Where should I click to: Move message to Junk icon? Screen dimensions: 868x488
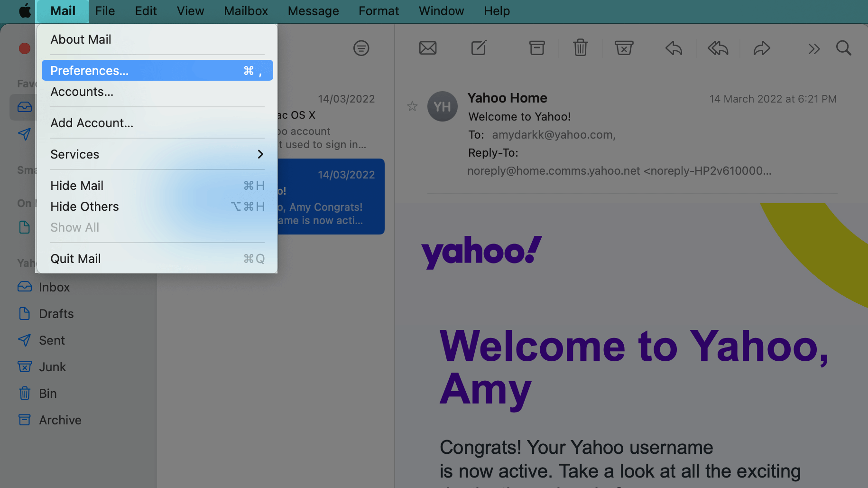click(624, 48)
